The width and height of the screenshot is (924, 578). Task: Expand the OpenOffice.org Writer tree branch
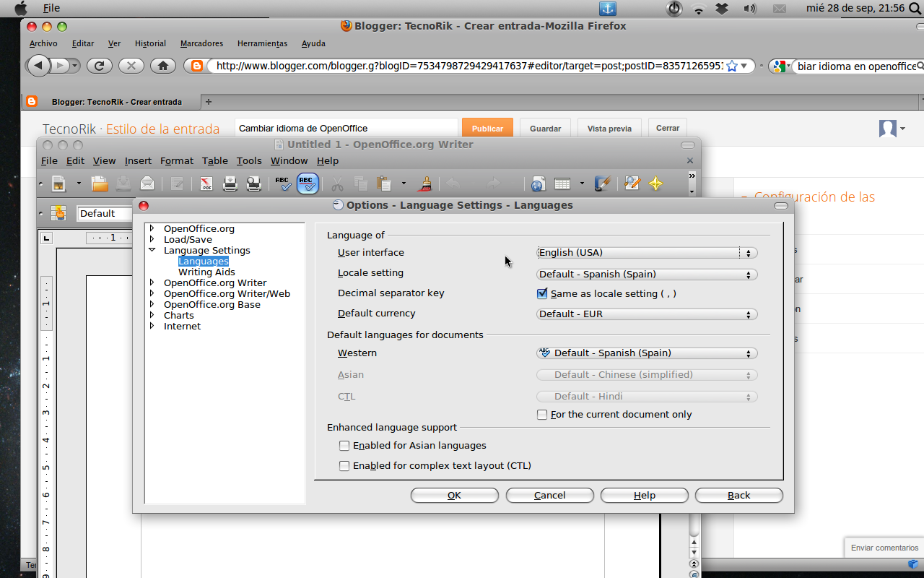[152, 282]
